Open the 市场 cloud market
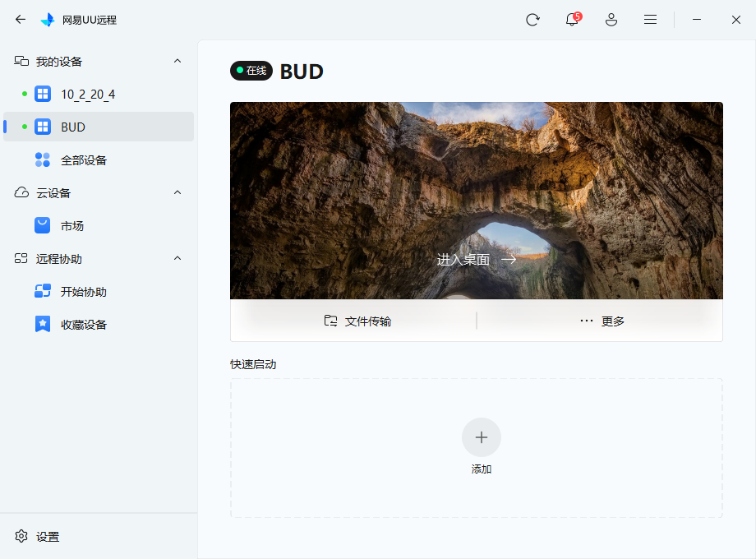 tap(72, 226)
